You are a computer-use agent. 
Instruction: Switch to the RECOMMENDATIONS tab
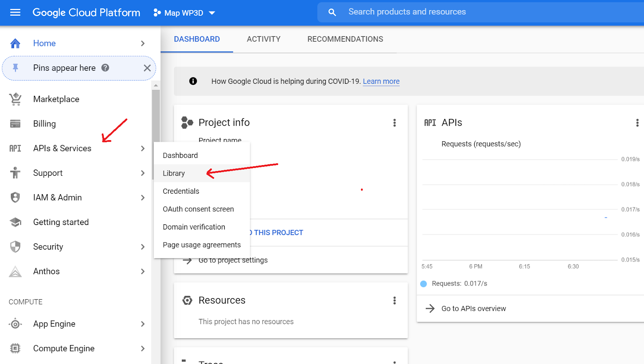point(345,39)
